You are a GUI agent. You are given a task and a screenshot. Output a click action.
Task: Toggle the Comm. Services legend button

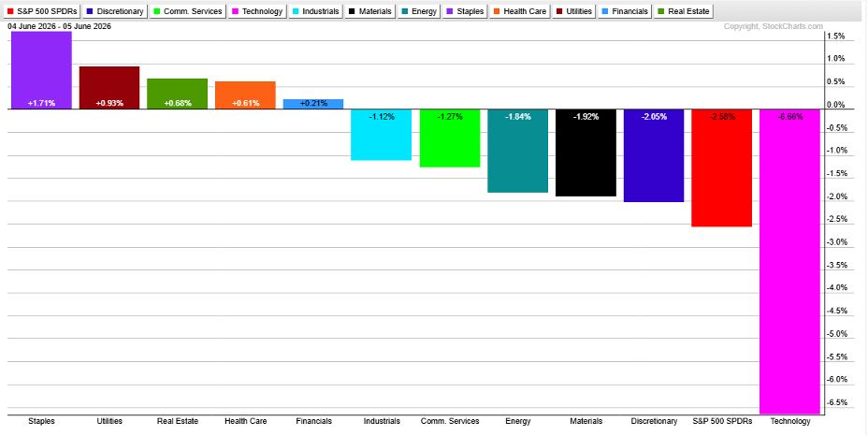(x=188, y=11)
